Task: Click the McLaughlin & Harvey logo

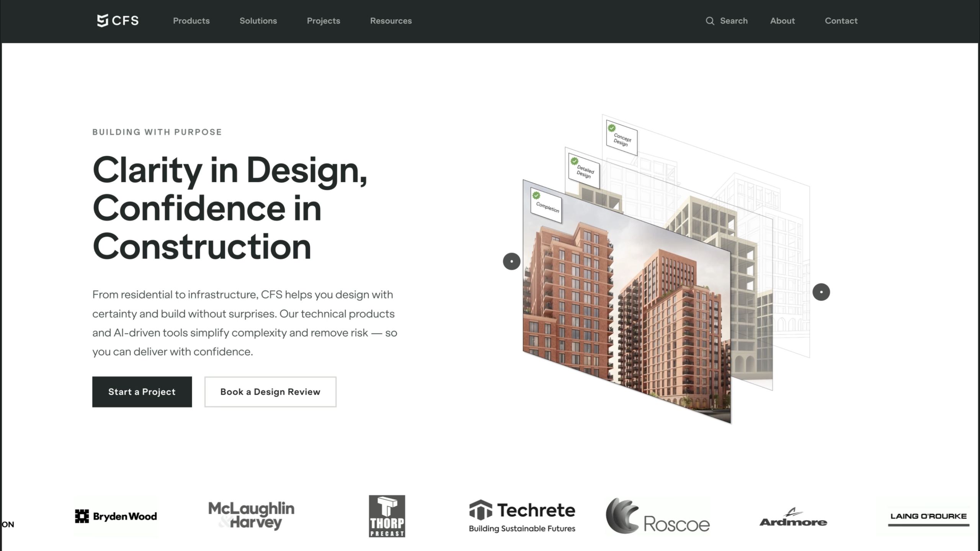Action: pyautogui.click(x=252, y=515)
